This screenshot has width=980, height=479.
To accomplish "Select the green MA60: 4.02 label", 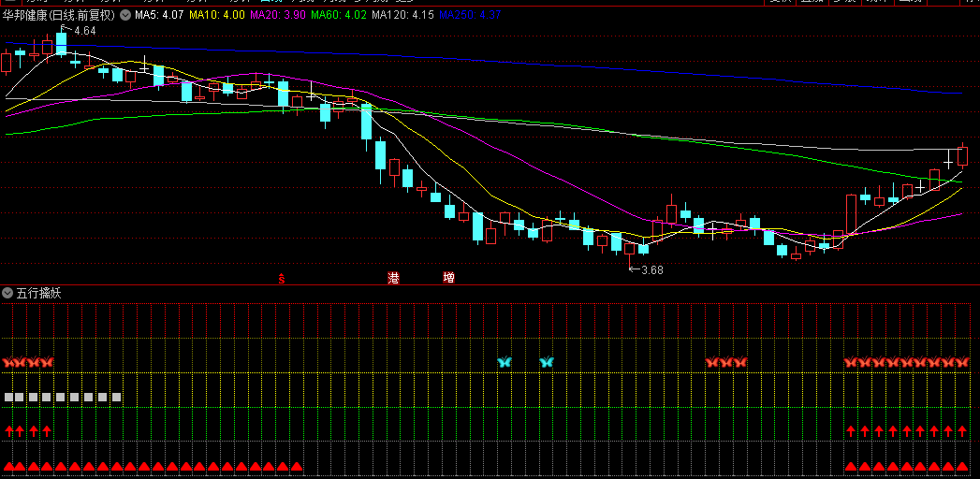I will (339, 15).
